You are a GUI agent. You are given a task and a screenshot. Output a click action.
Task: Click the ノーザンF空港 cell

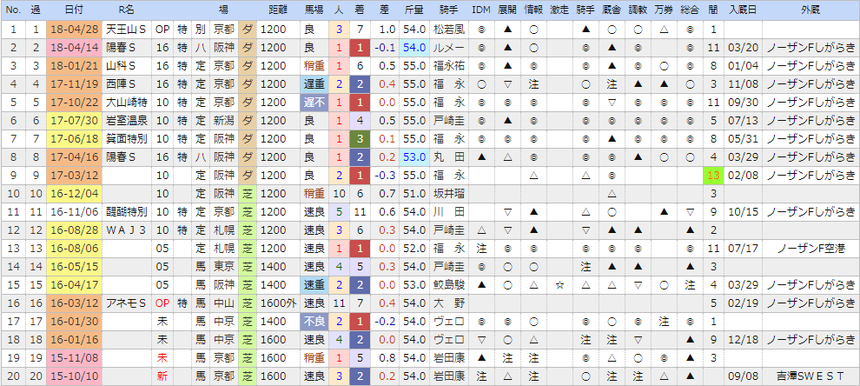tap(811, 248)
